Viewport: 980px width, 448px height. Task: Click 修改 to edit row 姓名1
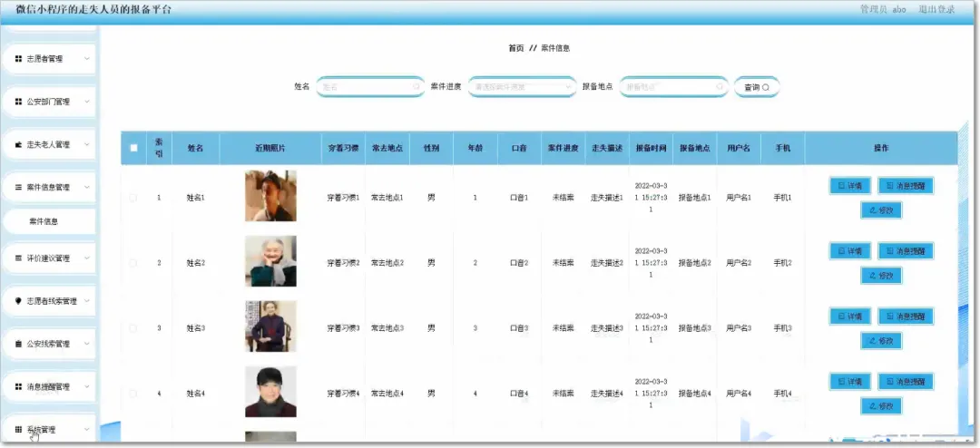tap(881, 210)
